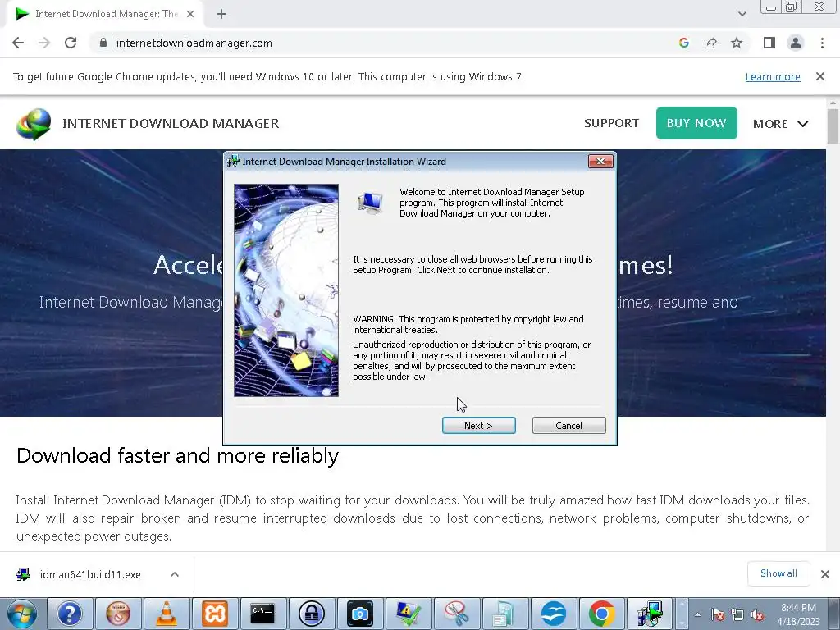Open the Chrome profile avatar menu
840x630 pixels.
click(x=796, y=43)
